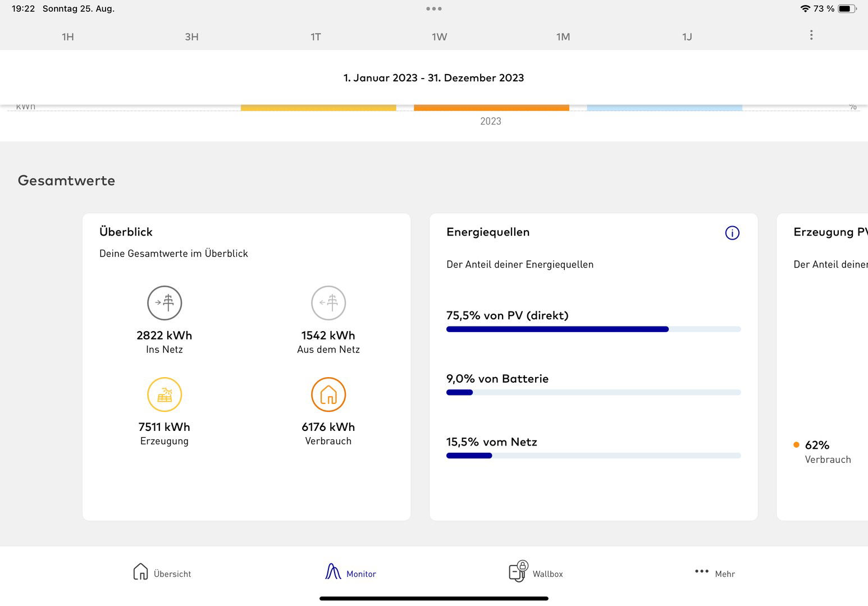Tap the 75,5% von PV (direkt) label
868x606 pixels.
coord(508,315)
